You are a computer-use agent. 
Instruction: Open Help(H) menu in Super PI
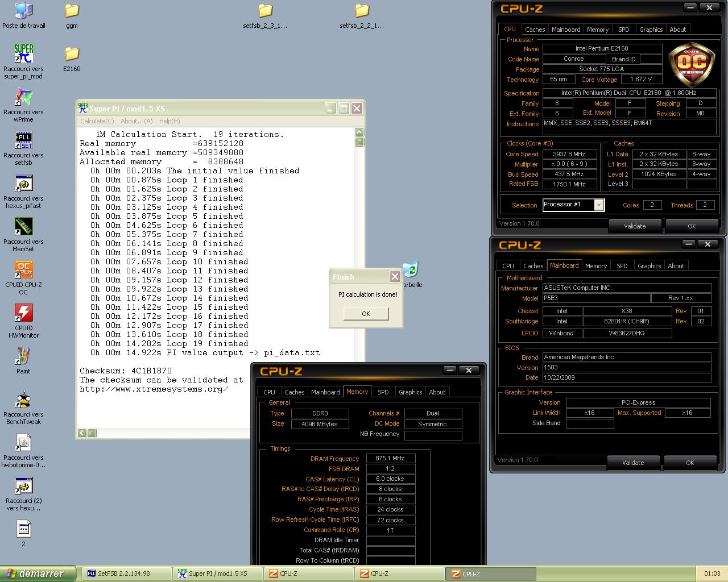(x=169, y=121)
